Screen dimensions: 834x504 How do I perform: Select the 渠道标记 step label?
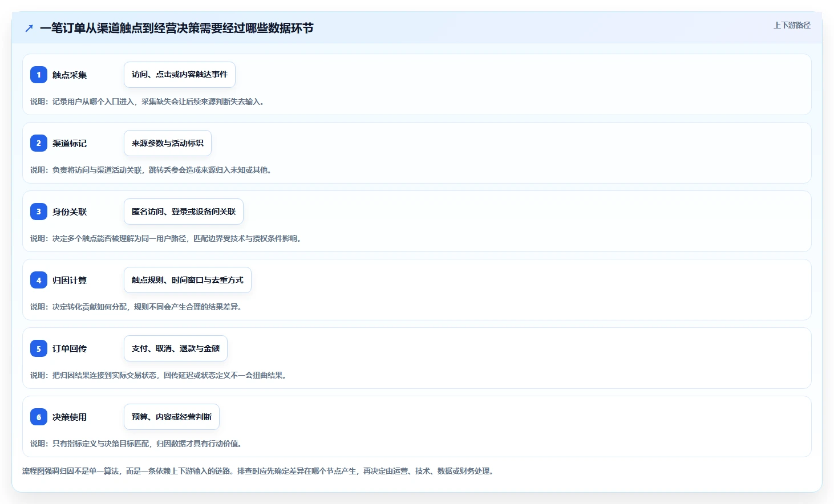coord(70,143)
